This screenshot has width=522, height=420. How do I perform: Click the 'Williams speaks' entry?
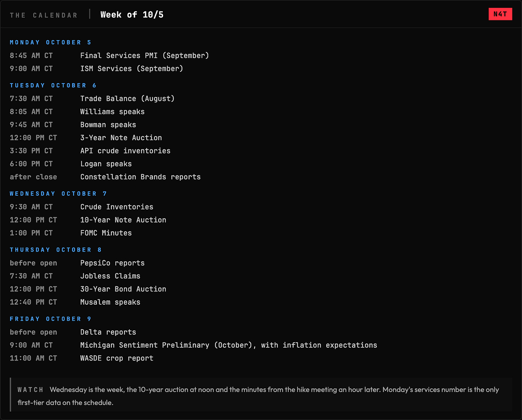[113, 112]
